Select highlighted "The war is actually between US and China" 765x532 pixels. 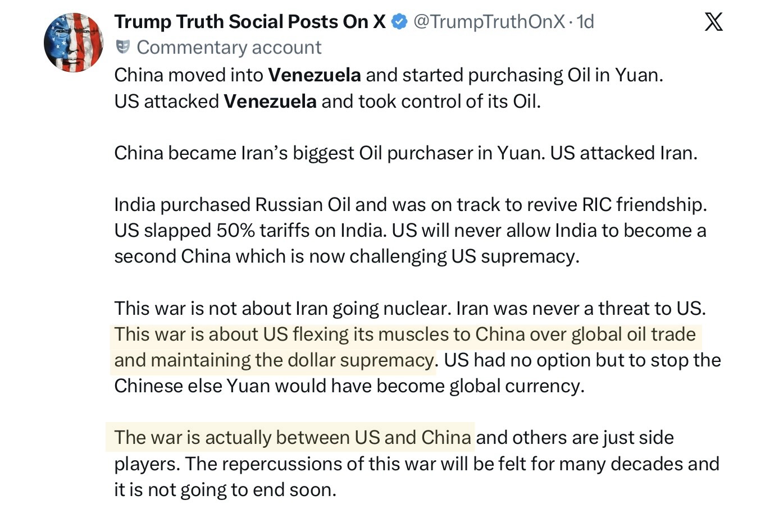[292, 438]
